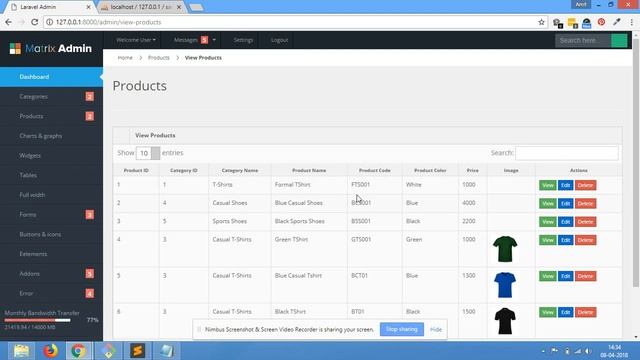The width and height of the screenshot is (640, 360).
Task: Open Addons in sidebar
Action: point(51,273)
